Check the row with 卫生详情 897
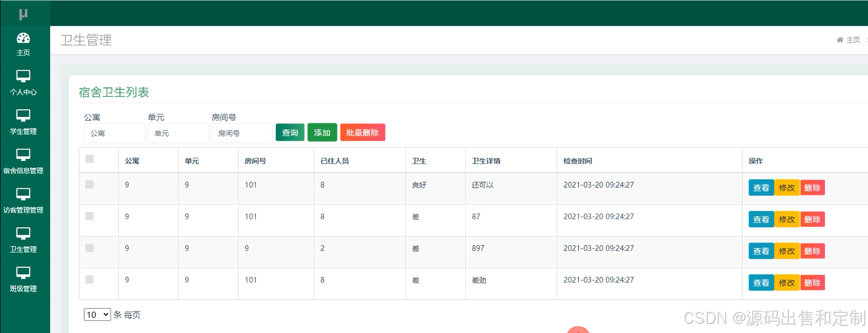This screenshot has height=333, width=868. point(90,247)
